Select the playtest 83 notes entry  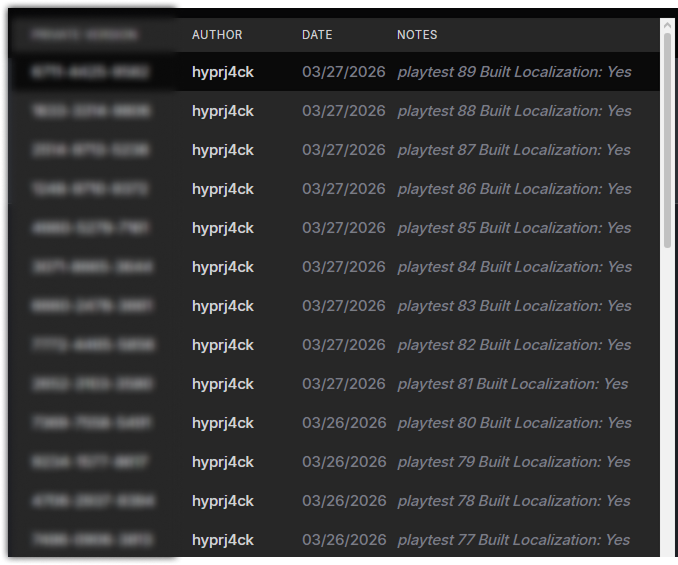515,306
